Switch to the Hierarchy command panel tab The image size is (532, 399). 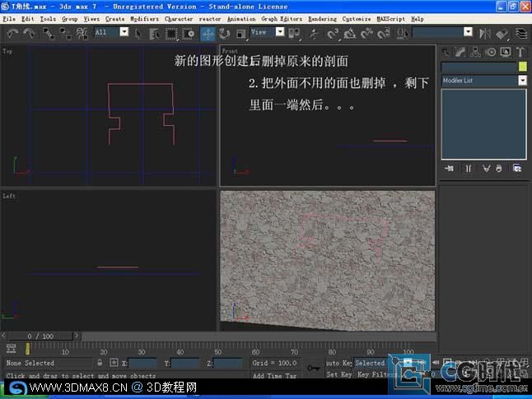click(x=475, y=52)
